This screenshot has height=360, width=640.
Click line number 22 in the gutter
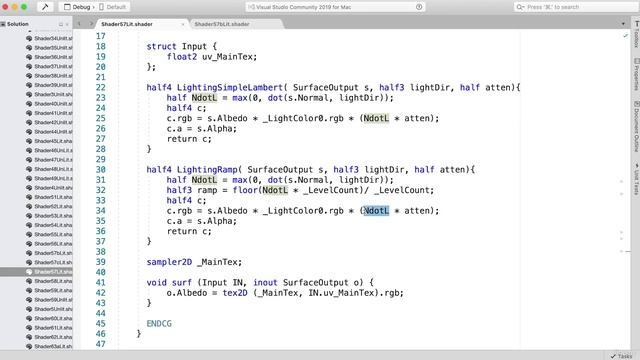(100, 87)
